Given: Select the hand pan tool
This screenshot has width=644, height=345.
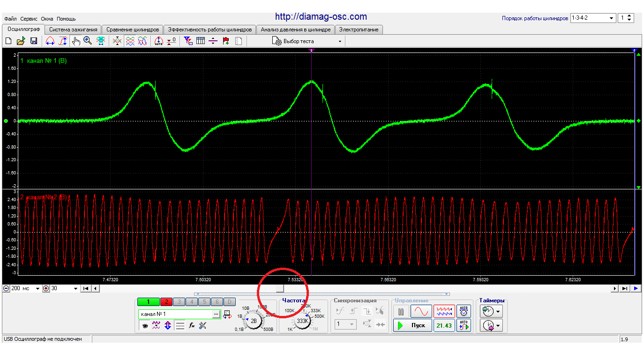Looking at the screenshot, I should point(76,41).
